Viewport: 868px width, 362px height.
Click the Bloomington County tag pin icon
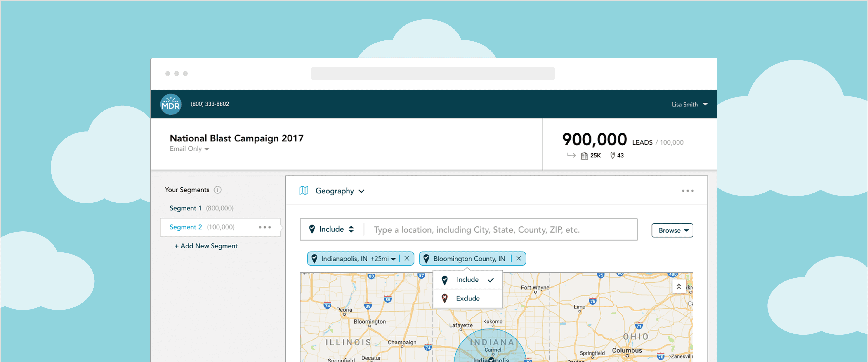426,259
